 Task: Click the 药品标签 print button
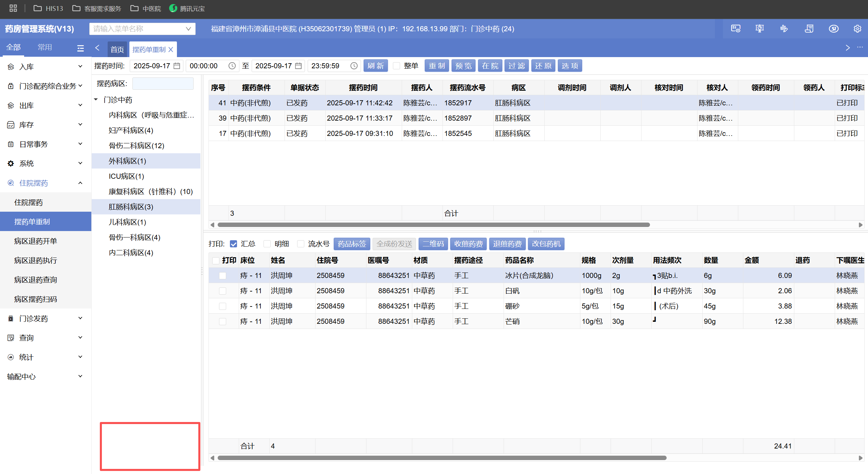tap(351, 244)
